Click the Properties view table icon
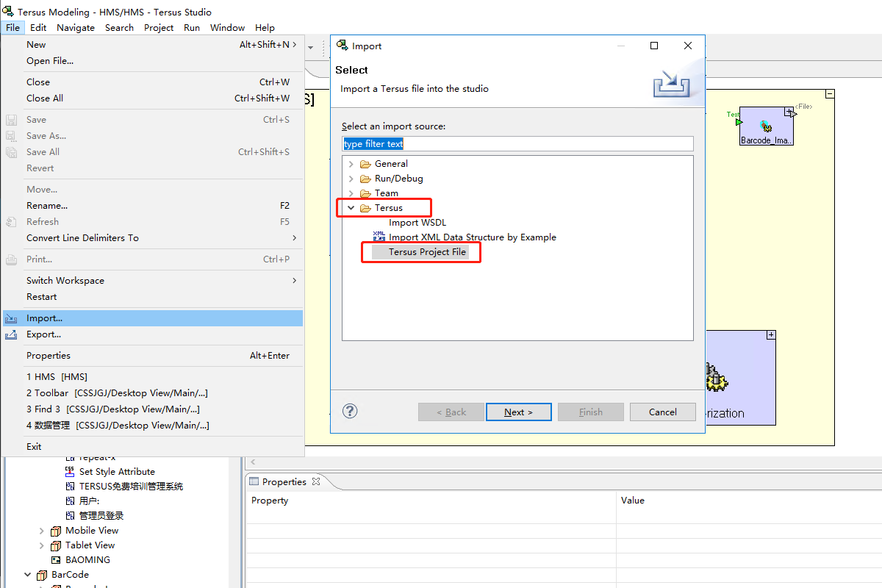The height and width of the screenshot is (588, 882). 254,481
